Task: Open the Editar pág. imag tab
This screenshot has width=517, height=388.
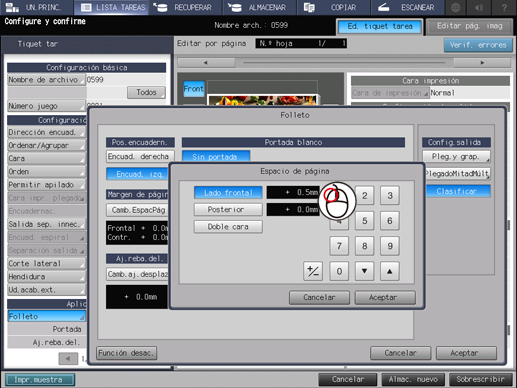Action: pyautogui.click(x=469, y=26)
